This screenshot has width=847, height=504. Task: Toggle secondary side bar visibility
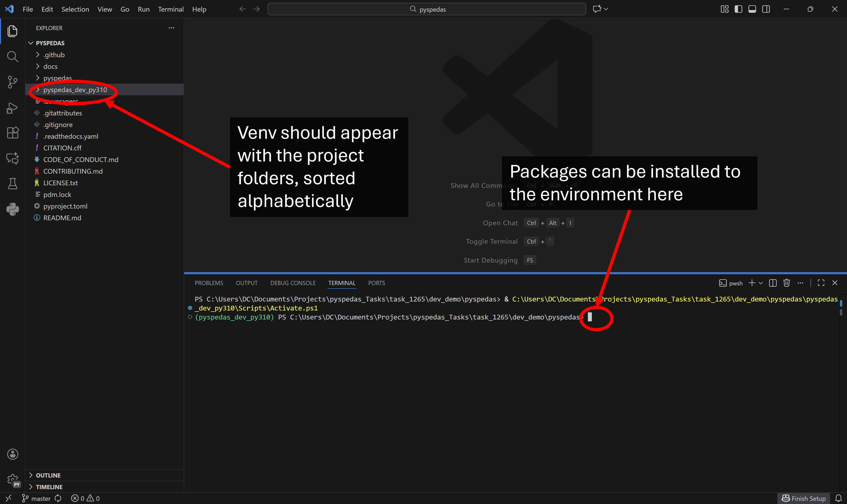(766, 9)
